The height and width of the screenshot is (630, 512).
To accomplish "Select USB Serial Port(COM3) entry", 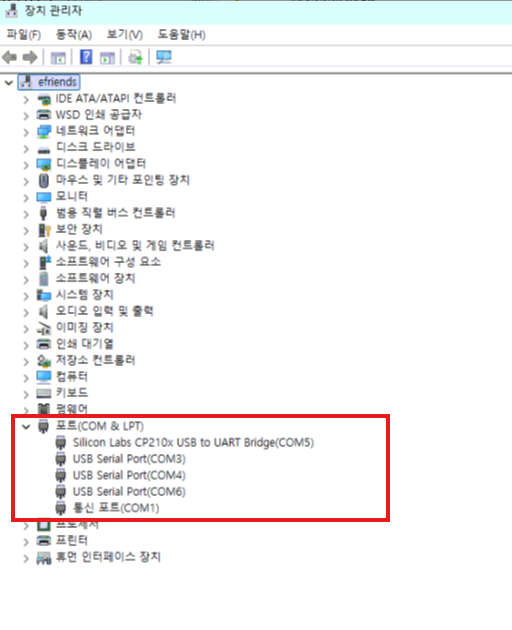I will coord(129,459).
